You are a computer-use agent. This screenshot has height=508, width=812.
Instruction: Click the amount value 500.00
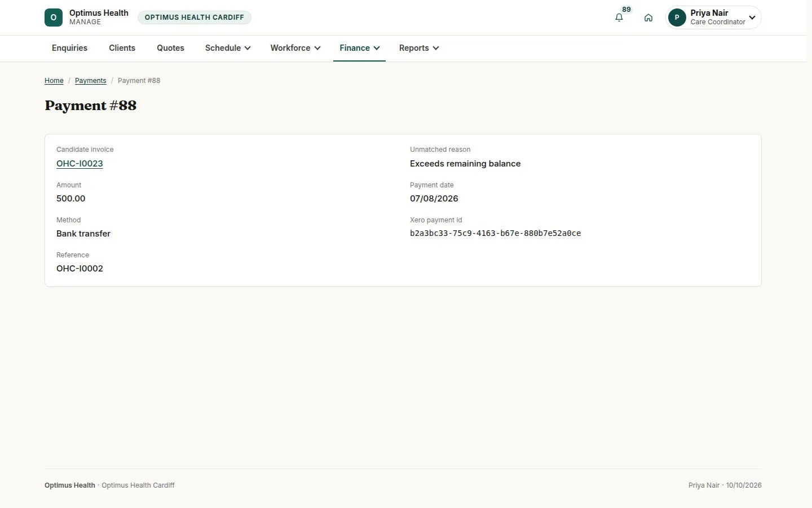pyautogui.click(x=71, y=199)
